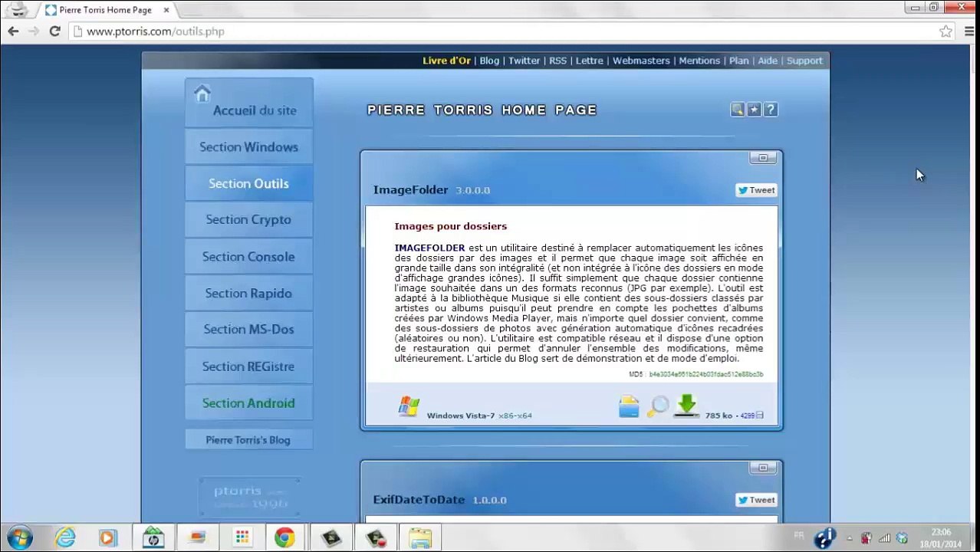Click the FR language indicator in the taskbar
980x552 pixels.
(x=799, y=534)
